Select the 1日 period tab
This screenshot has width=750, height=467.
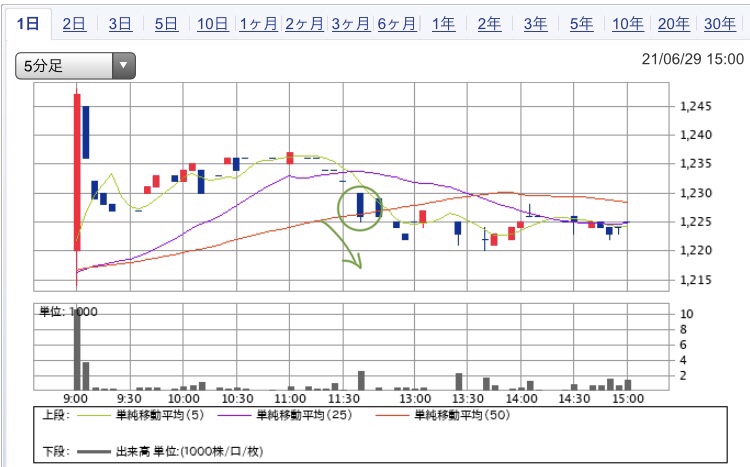coord(28,23)
